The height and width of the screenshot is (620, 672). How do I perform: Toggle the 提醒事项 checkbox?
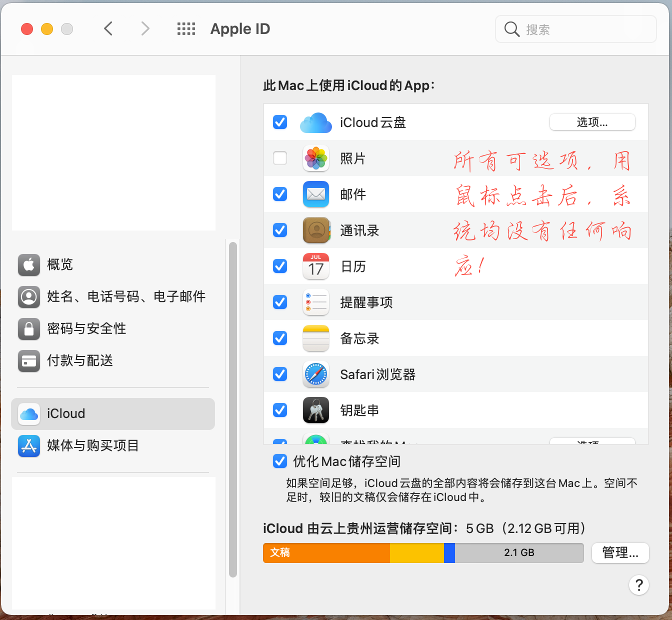(x=280, y=302)
